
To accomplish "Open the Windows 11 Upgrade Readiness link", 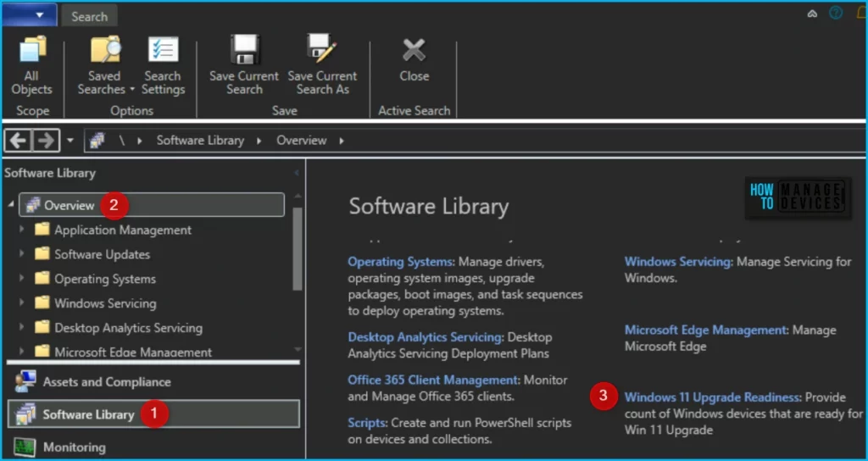I will (x=712, y=397).
